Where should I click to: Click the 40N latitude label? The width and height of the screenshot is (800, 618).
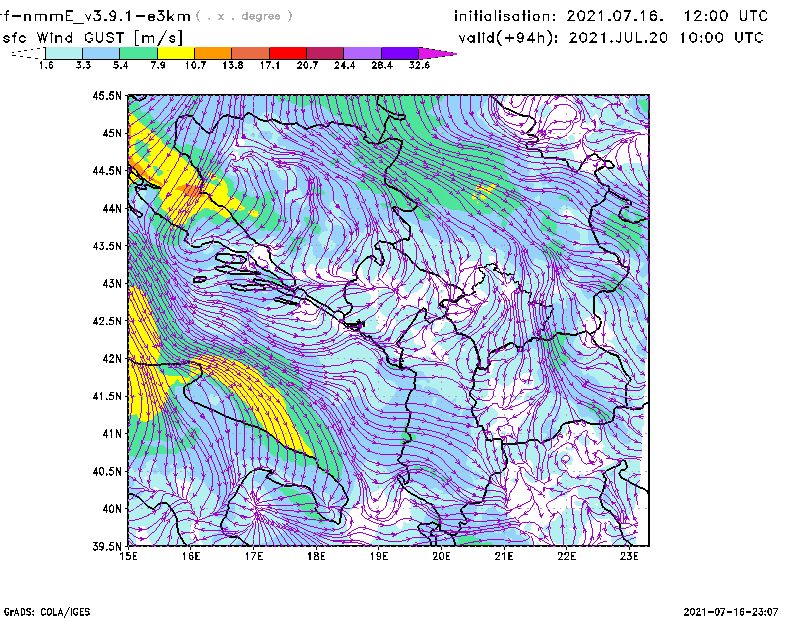[x=112, y=509]
